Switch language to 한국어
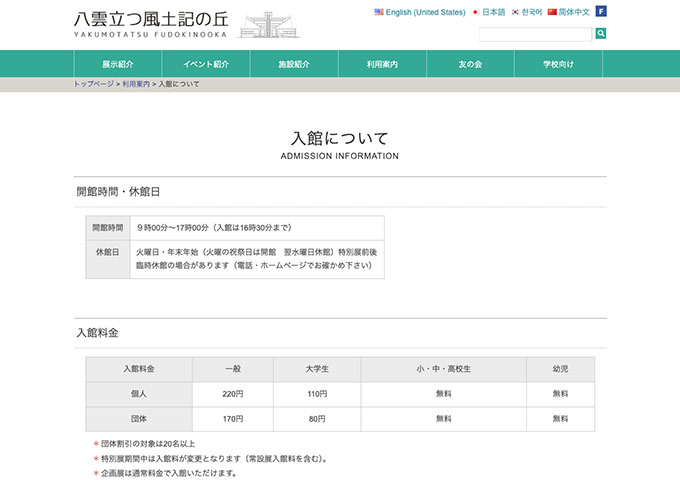Screen dimensions: 680x480 click(532, 12)
